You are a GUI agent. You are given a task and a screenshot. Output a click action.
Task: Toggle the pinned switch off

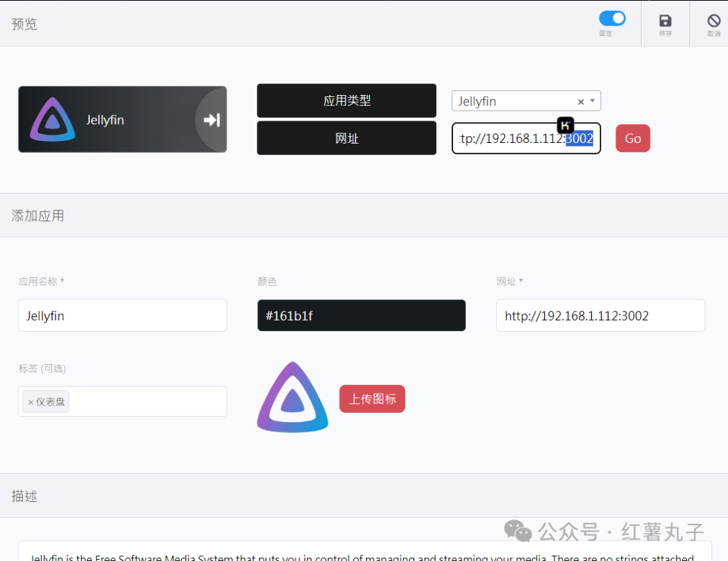point(612,19)
